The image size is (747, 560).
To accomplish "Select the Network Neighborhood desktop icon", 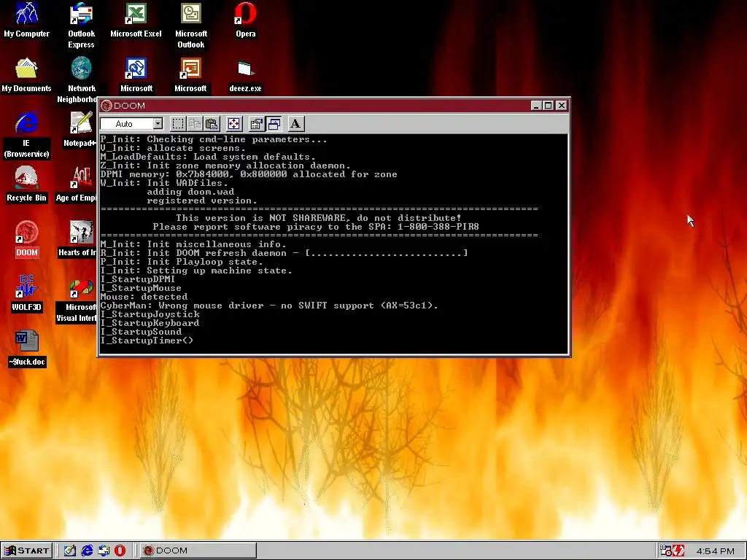I will pos(81,80).
